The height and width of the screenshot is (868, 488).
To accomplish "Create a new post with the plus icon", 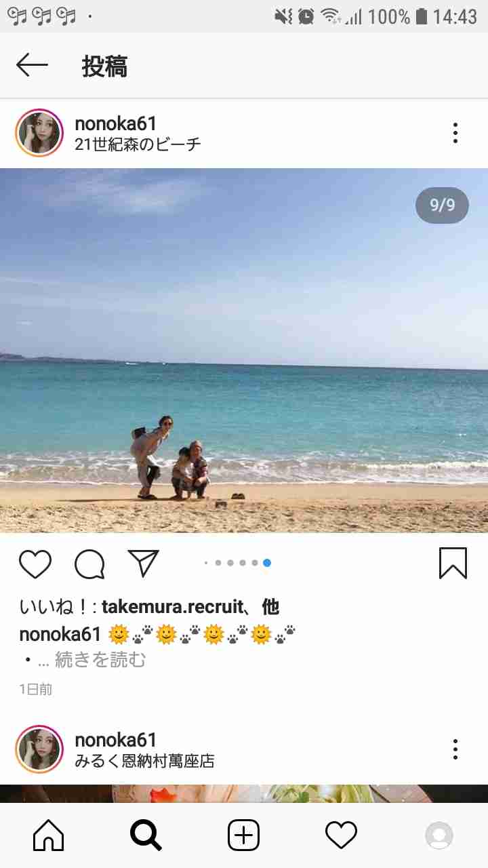I will click(x=243, y=835).
